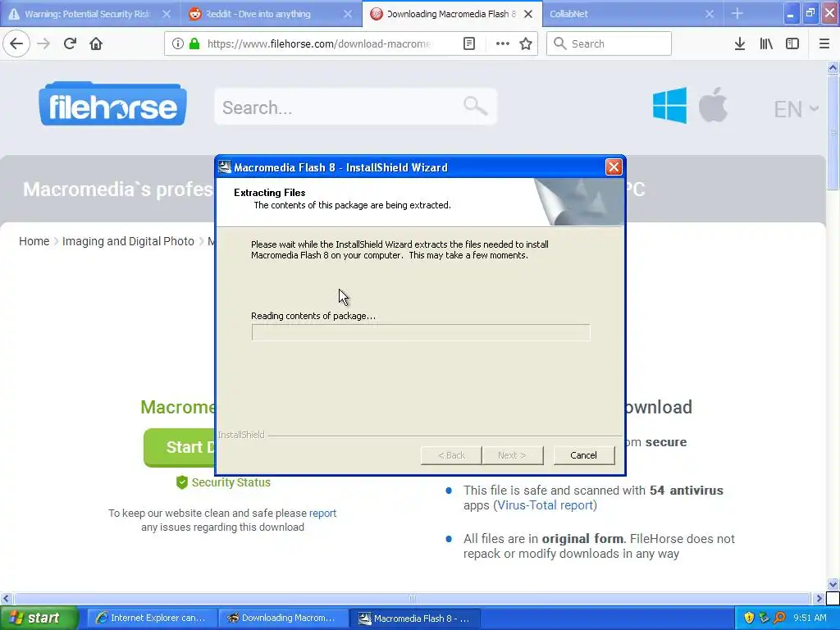Click the green padlock security icon

[x=194, y=43]
